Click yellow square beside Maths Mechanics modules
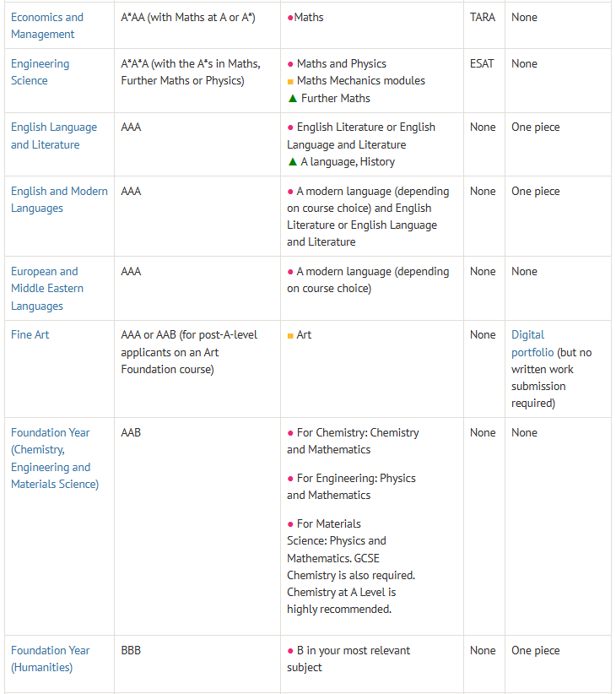 coord(290,81)
